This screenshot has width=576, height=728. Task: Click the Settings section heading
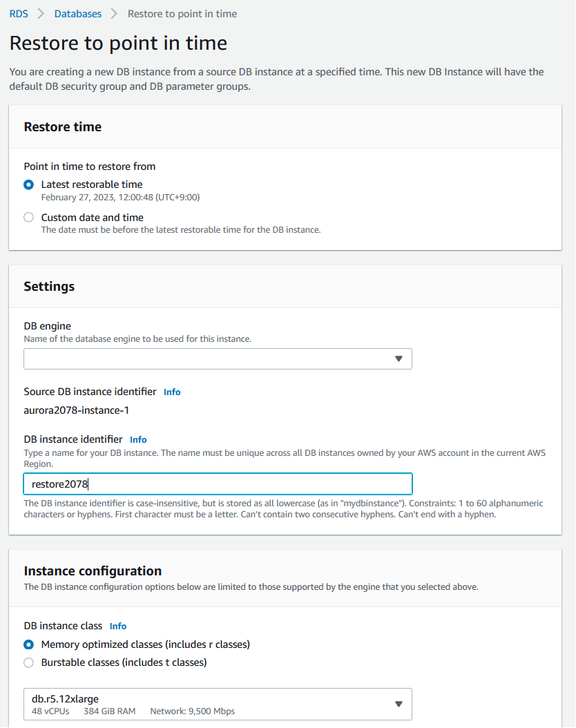(x=49, y=287)
